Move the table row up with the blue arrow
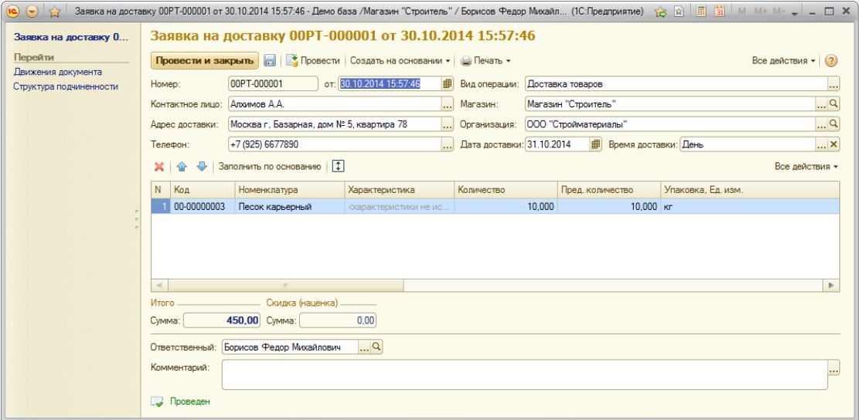The height and width of the screenshot is (420, 868). point(182,166)
